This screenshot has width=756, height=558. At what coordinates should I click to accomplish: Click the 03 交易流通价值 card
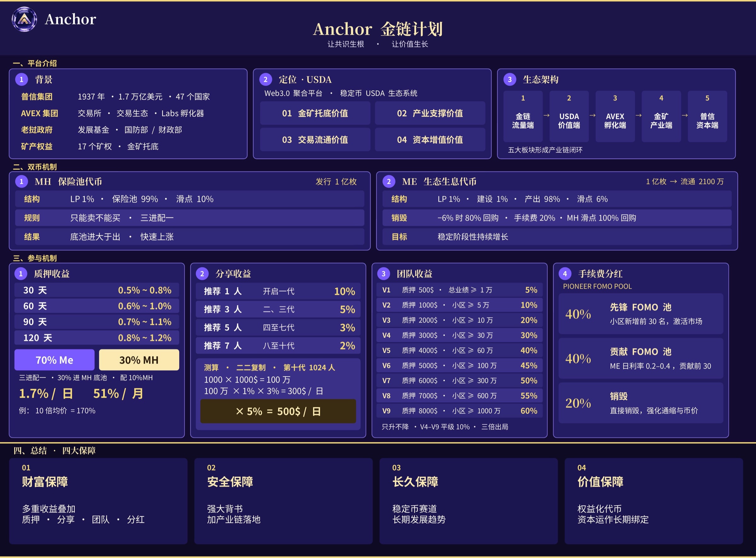315,140
